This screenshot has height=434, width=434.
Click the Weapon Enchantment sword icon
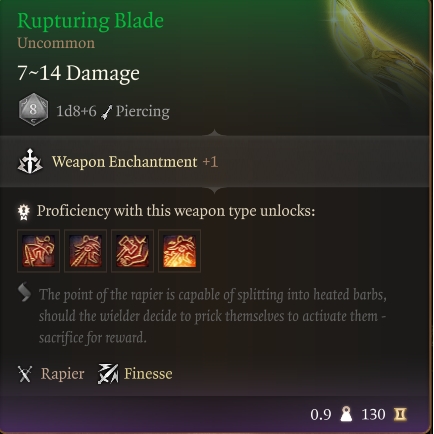click(30, 161)
